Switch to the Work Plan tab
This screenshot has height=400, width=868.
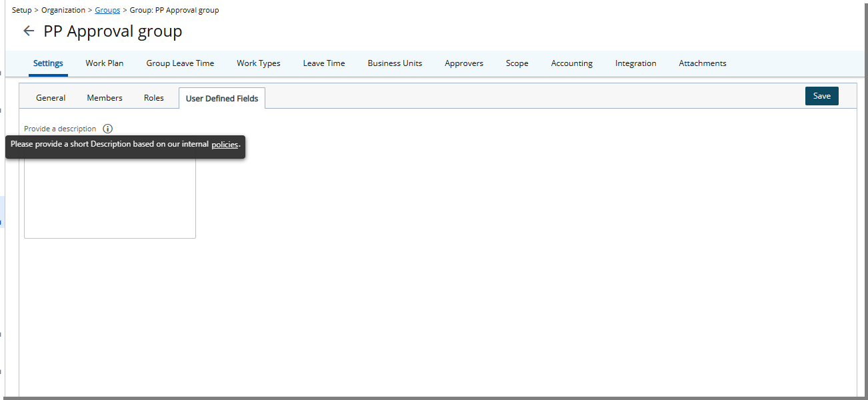point(104,63)
